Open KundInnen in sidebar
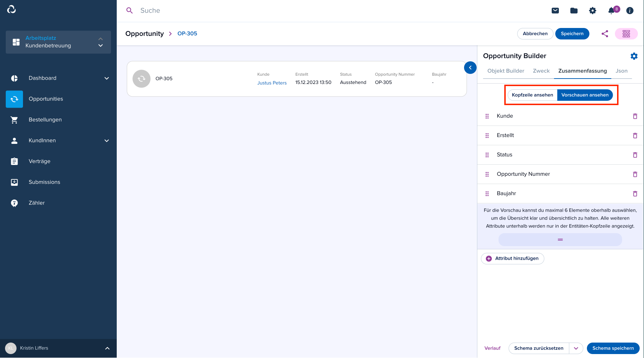 [42, 141]
